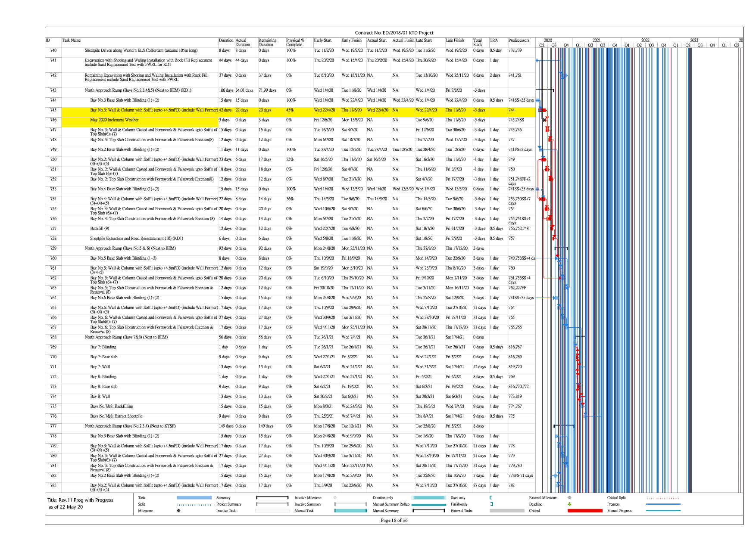This screenshot has height=534, width=756.
Task: Select the Predecessors column header
Action: click(x=519, y=40)
